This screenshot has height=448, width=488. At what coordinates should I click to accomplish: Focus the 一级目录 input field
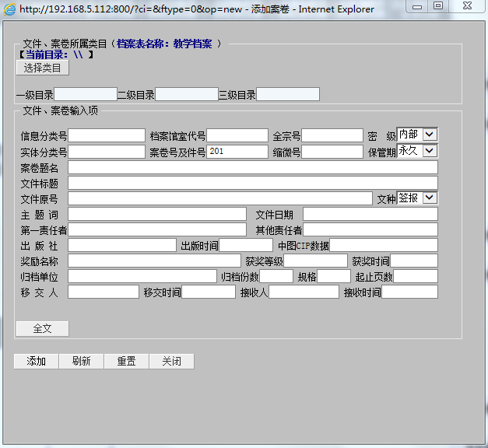(x=85, y=94)
